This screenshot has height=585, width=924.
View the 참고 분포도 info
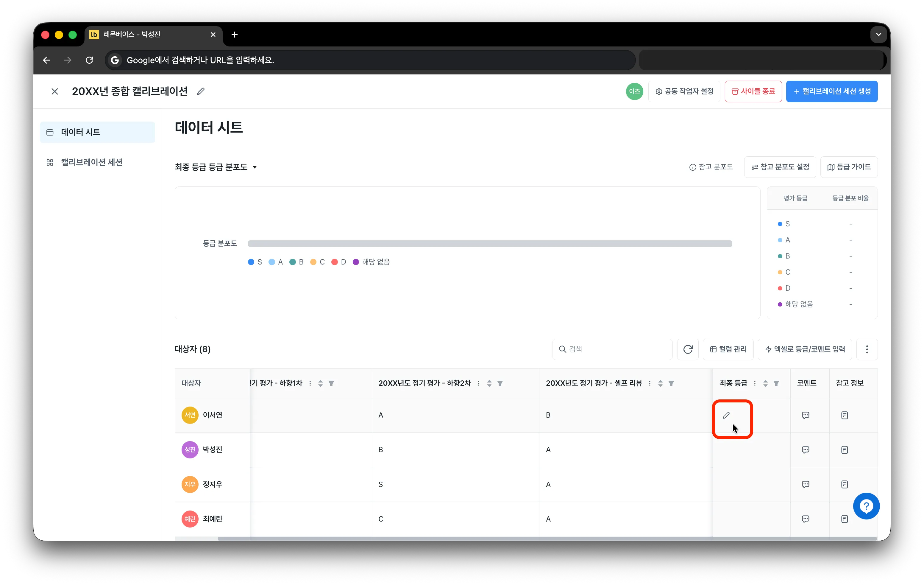coord(711,167)
